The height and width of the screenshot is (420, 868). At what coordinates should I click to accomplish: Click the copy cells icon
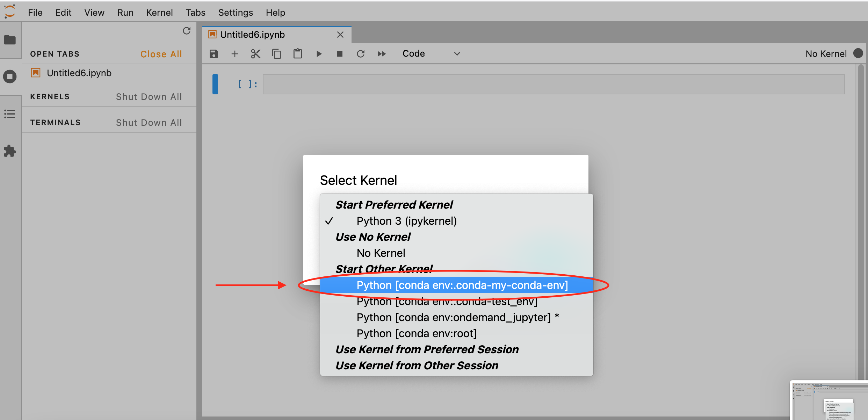point(276,54)
